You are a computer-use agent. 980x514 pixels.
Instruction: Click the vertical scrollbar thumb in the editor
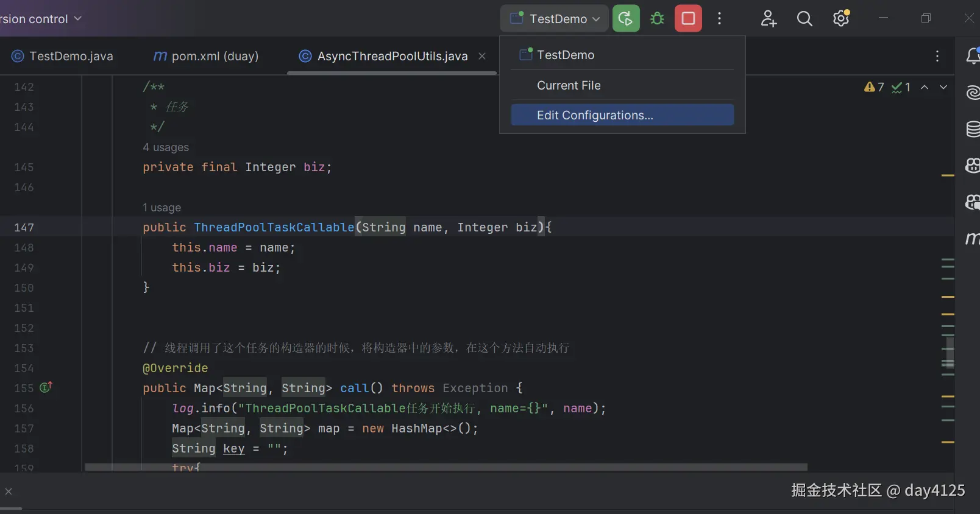tap(949, 354)
